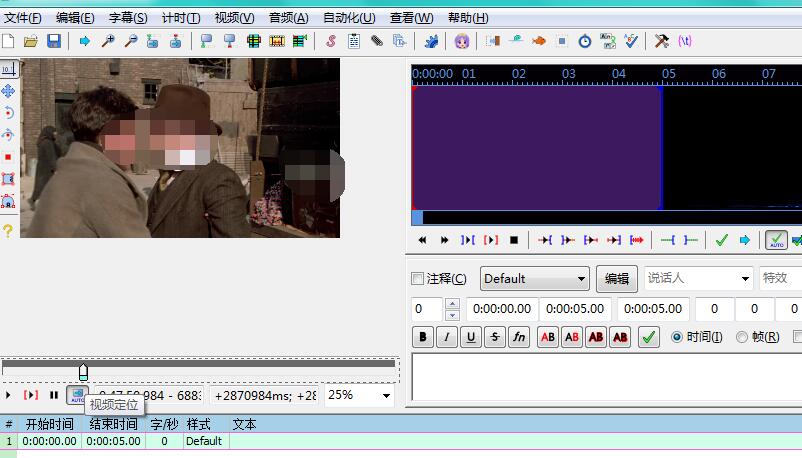Select the 帧 radio button
Image resolution: width=802 pixels, height=458 pixels.
point(742,337)
